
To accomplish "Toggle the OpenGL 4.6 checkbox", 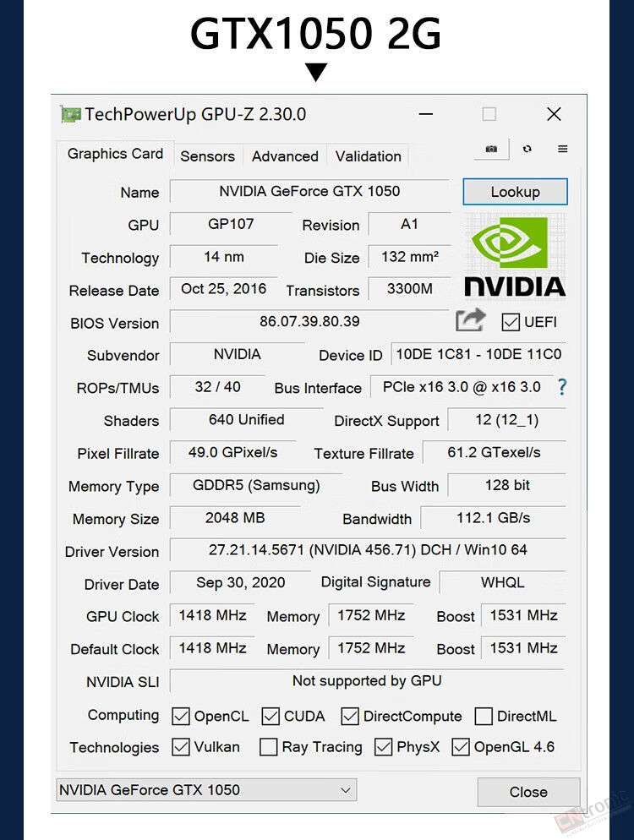I will tap(461, 747).
